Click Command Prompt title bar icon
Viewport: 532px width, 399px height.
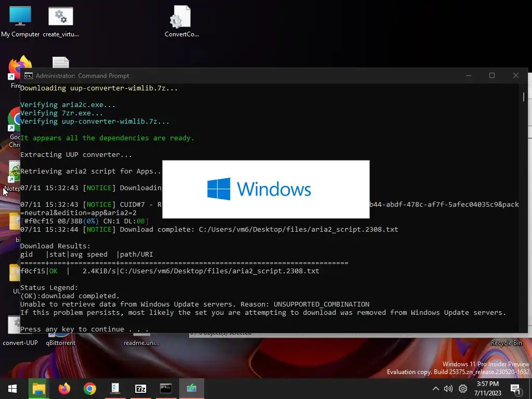click(29, 76)
